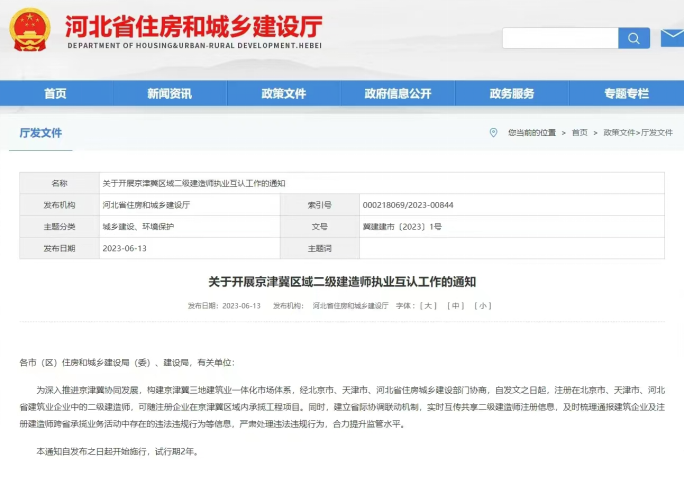Set font size to 小
Viewport: 685px width, 477px height.
[483, 306]
